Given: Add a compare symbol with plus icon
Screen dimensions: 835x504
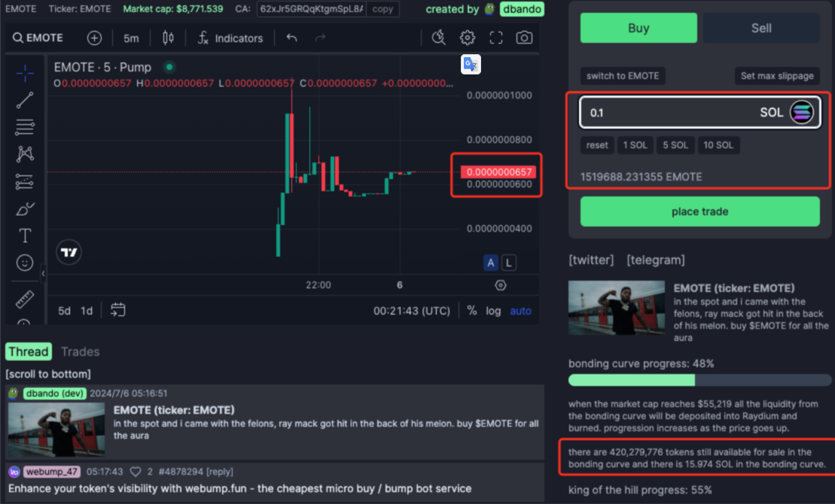Looking at the screenshot, I should (x=94, y=38).
